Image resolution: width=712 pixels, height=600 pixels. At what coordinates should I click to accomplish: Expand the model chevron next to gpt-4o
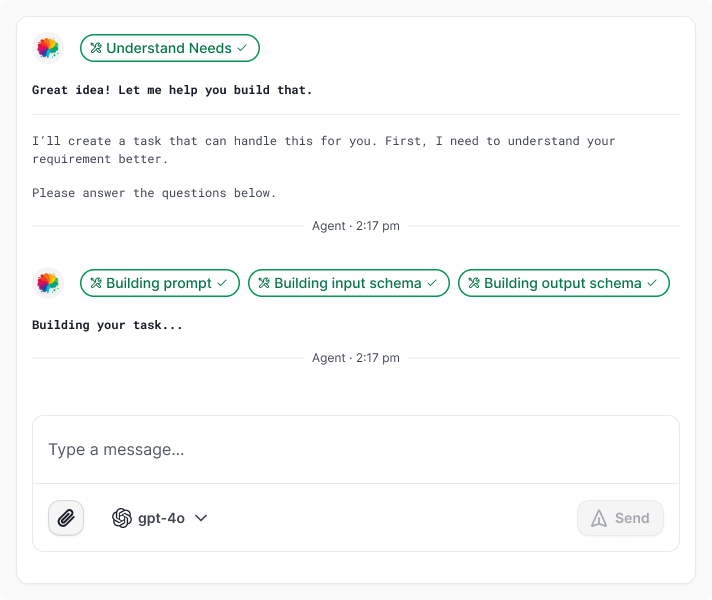click(201, 518)
